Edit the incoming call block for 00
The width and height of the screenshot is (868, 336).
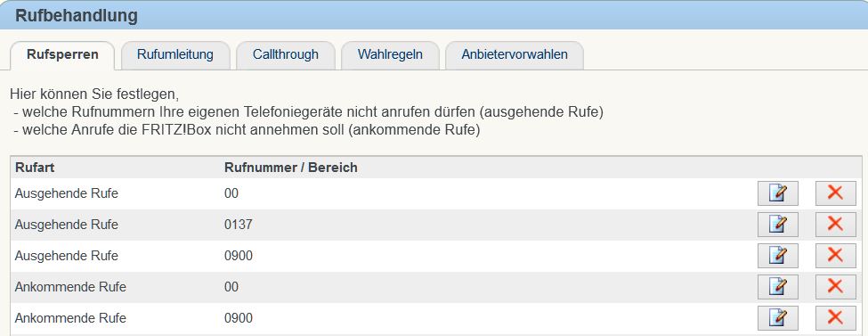tap(778, 287)
